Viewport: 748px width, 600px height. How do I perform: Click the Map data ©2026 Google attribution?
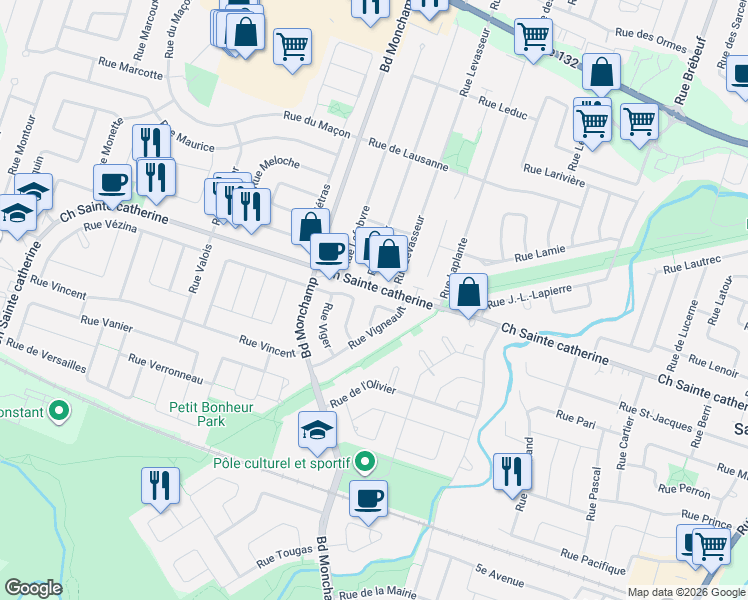click(x=686, y=593)
